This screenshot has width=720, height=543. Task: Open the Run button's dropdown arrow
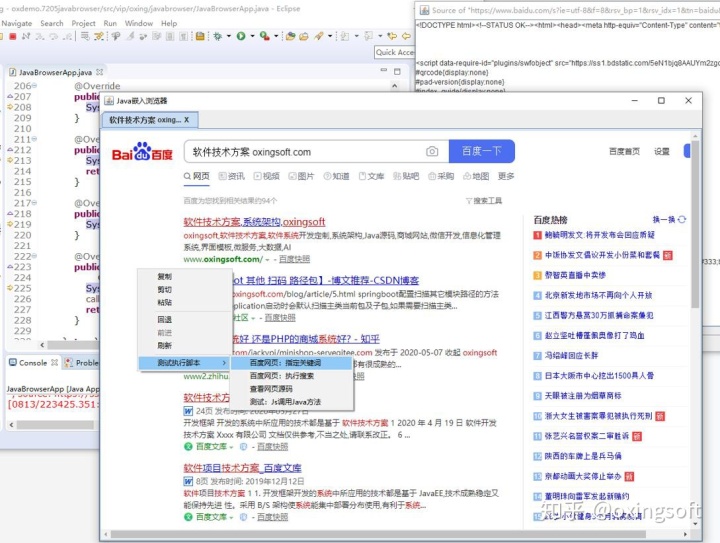click(x=252, y=36)
